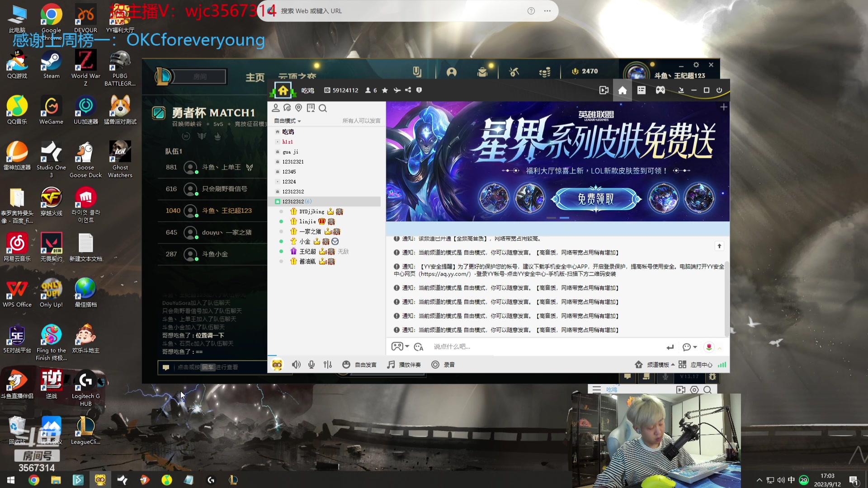This screenshot has width=868, height=488.
Task: Expand the speech bubble message options dropdown
Action: point(689,347)
